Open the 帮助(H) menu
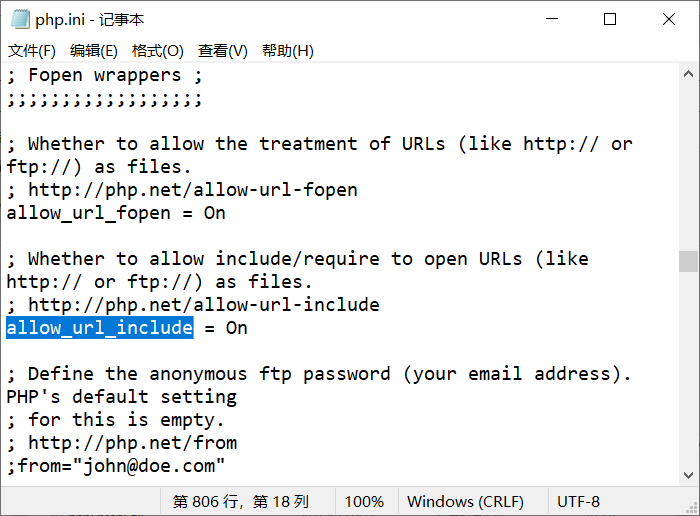700x516 pixels. [x=288, y=50]
